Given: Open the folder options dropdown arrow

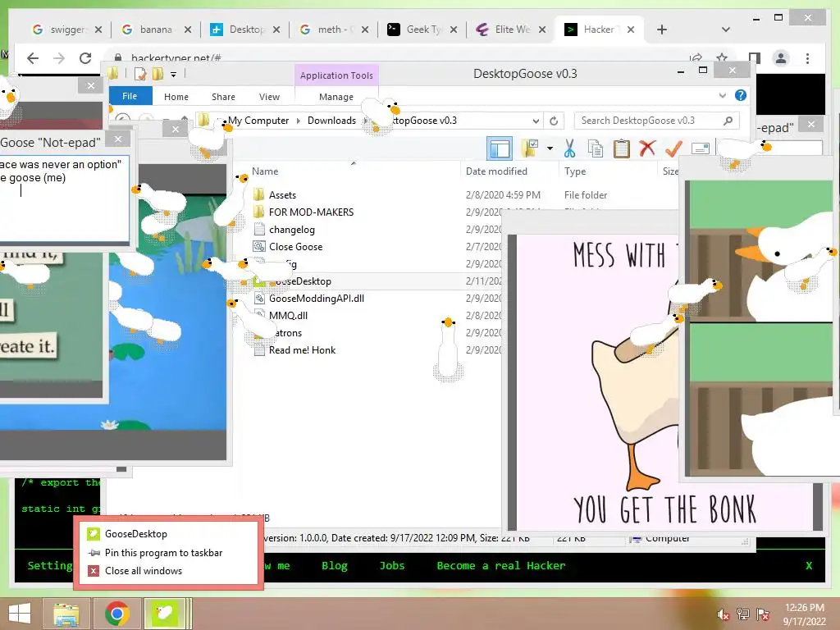Looking at the screenshot, I should pyautogui.click(x=550, y=148).
